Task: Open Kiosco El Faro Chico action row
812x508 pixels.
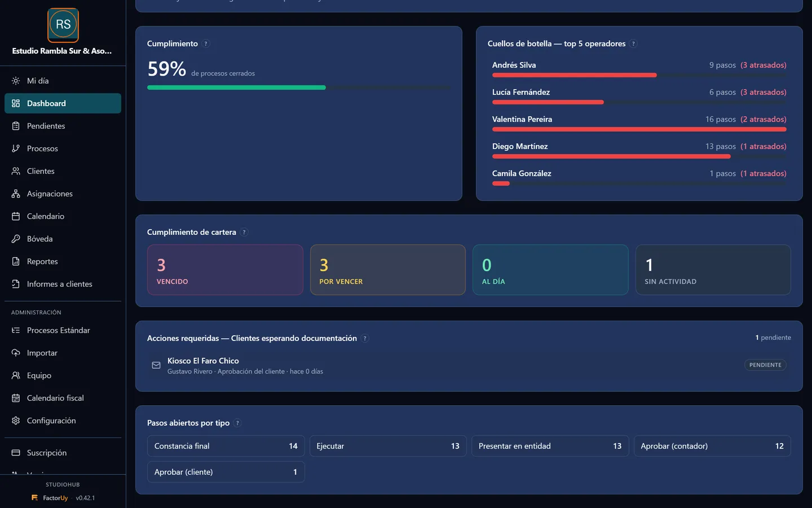Action: 469,365
